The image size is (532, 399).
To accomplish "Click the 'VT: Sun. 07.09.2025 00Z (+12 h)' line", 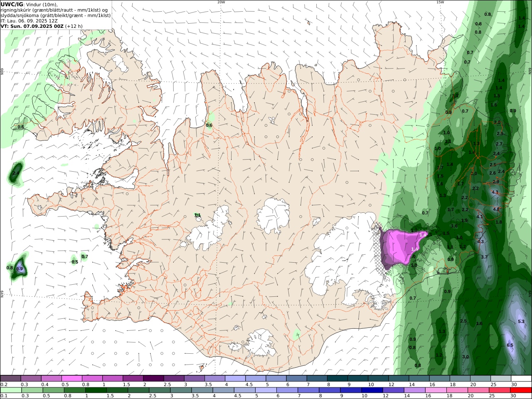I will pyautogui.click(x=42, y=26).
